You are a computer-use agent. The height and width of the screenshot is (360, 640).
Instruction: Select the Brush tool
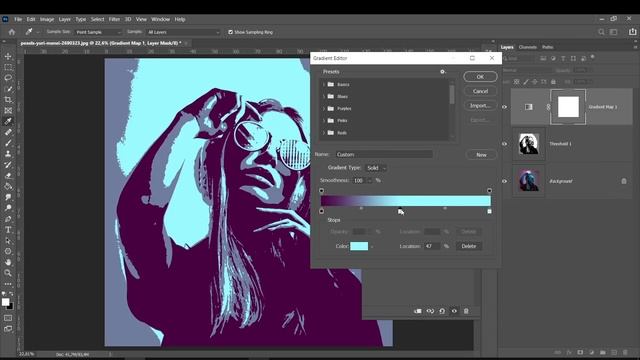click(x=8, y=143)
